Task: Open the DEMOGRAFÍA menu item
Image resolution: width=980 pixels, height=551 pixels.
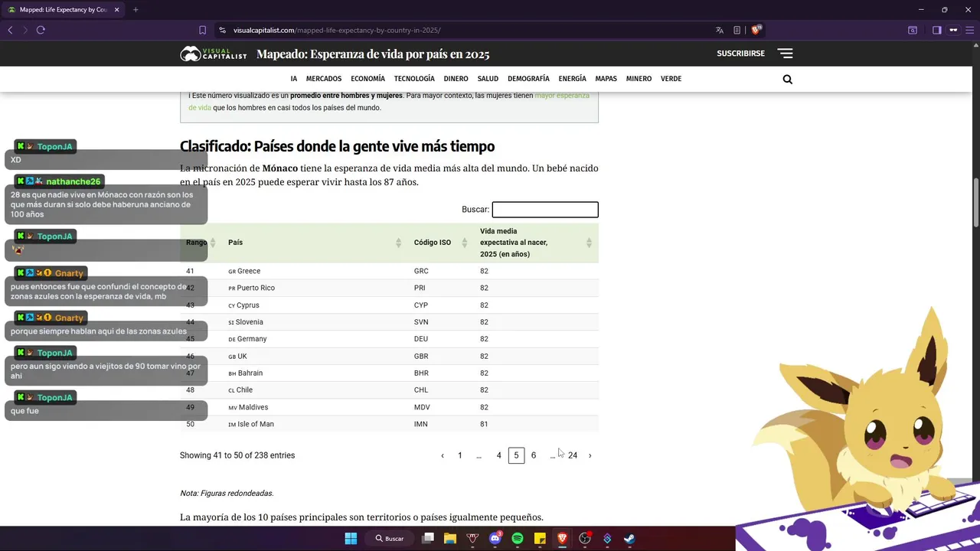Action: tap(528, 79)
